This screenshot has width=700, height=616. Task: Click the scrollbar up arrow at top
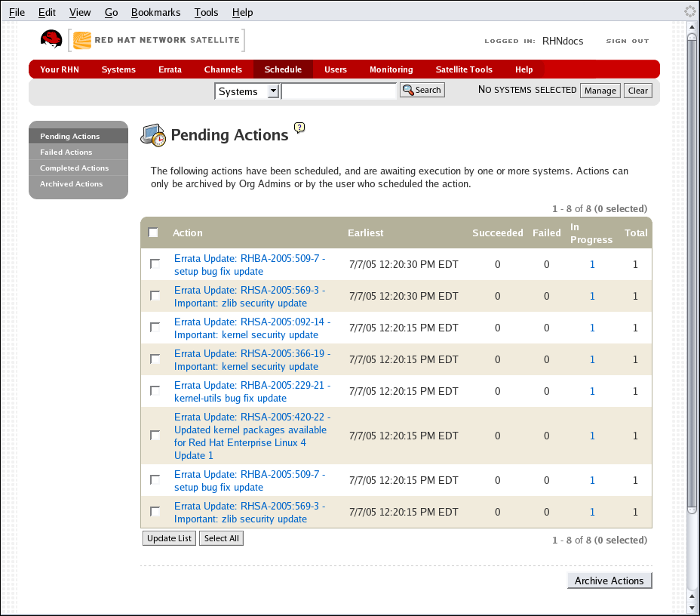tap(692, 27)
